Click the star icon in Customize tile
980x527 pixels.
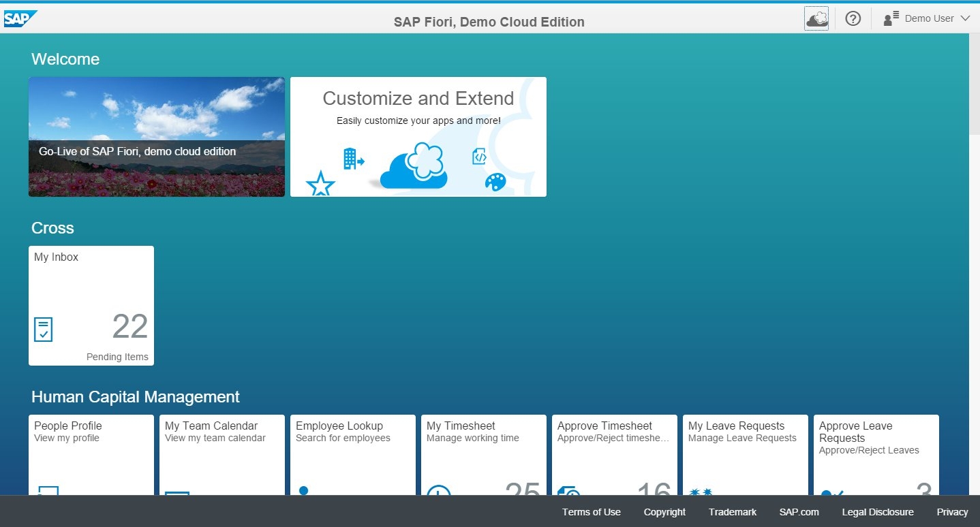coord(320,184)
